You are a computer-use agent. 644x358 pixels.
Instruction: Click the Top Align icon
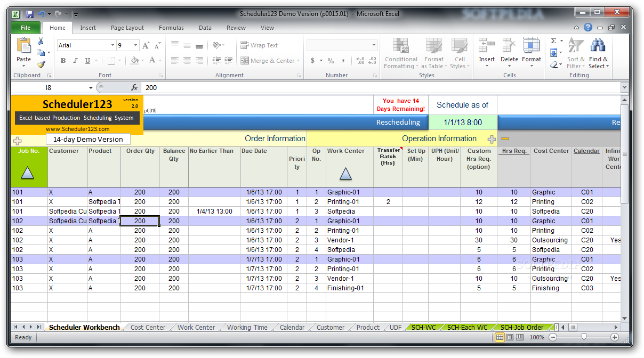tap(175, 45)
